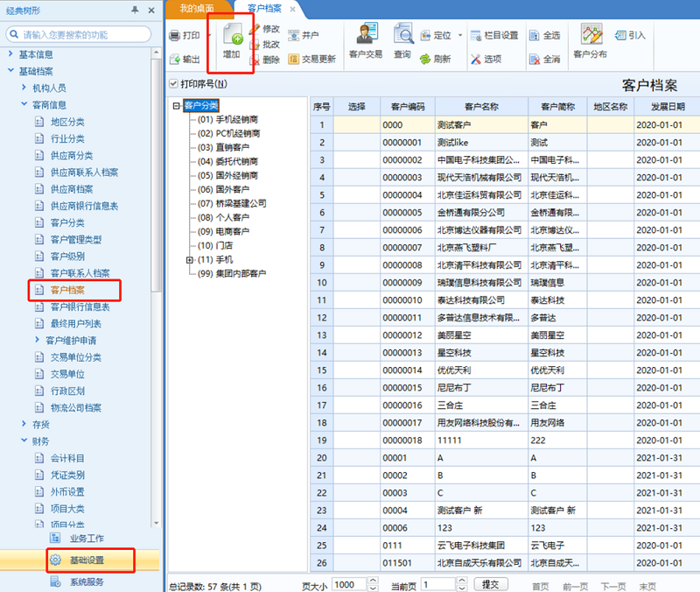Click the function search input field

(79, 34)
